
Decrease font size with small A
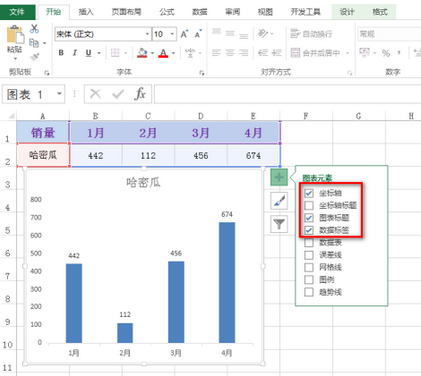coord(198,34)
